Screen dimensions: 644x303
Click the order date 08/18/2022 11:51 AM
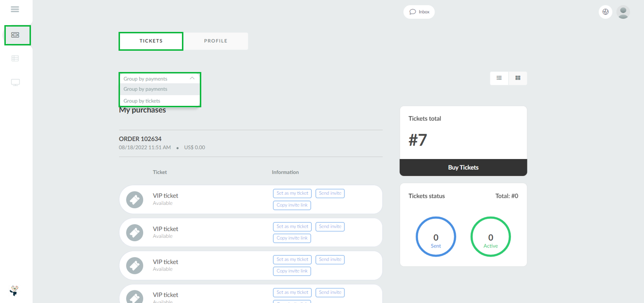coord(145,147)
